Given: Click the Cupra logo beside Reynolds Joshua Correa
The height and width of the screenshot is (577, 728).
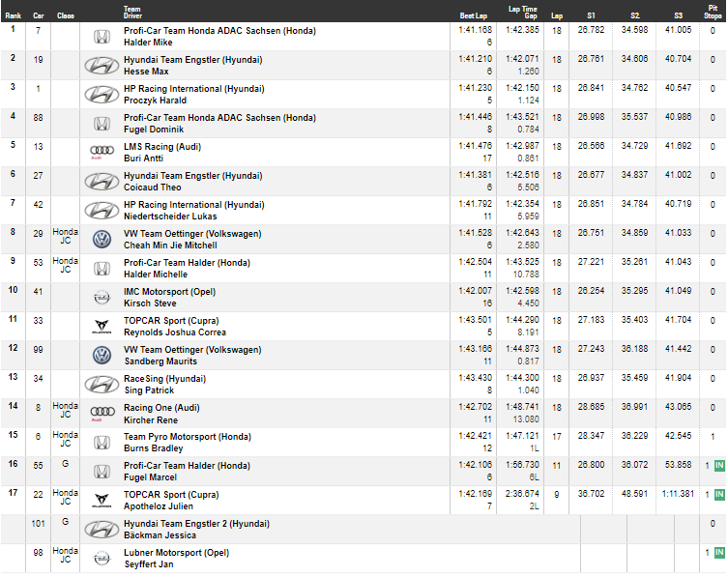Looking at the screenshot, I should point(102,327).
